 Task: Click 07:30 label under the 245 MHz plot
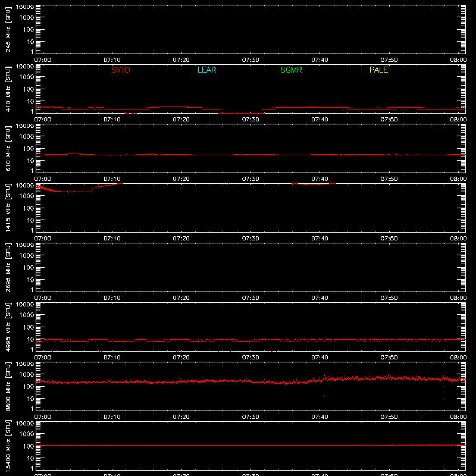[x=250, y=60]
